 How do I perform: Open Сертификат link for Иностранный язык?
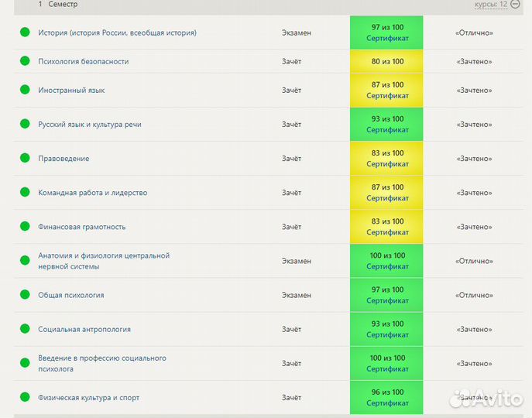tap(387, 96)
